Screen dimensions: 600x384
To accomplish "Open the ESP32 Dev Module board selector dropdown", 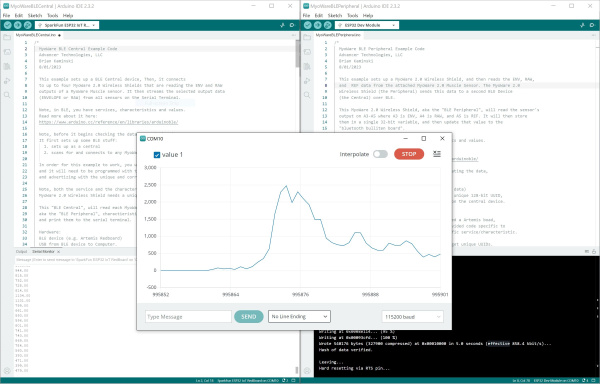I will [x=367, y=25].
